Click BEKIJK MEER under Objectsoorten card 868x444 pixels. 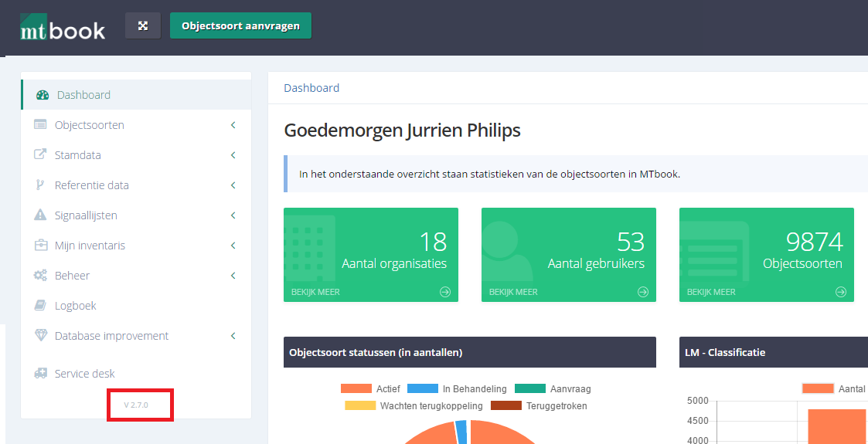711,292
